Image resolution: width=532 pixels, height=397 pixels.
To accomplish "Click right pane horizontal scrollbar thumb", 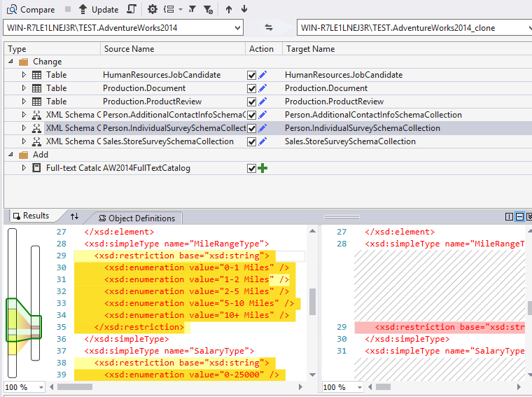I will 383,386.
